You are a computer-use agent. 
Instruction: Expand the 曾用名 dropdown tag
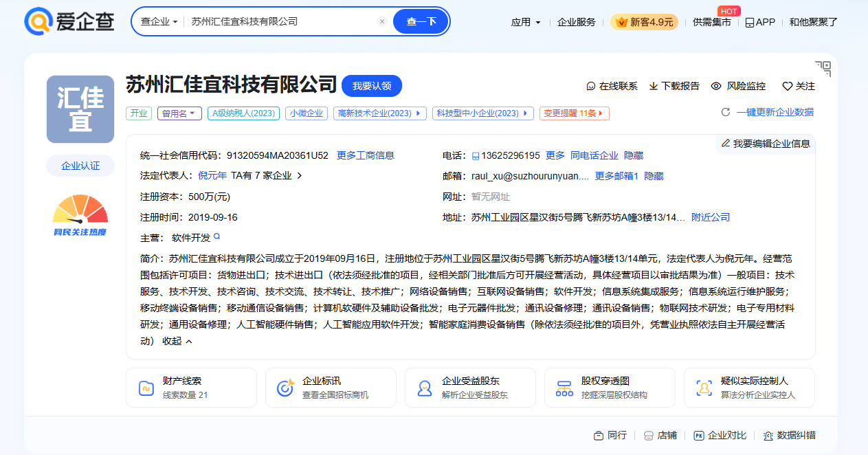coord(179,113)
